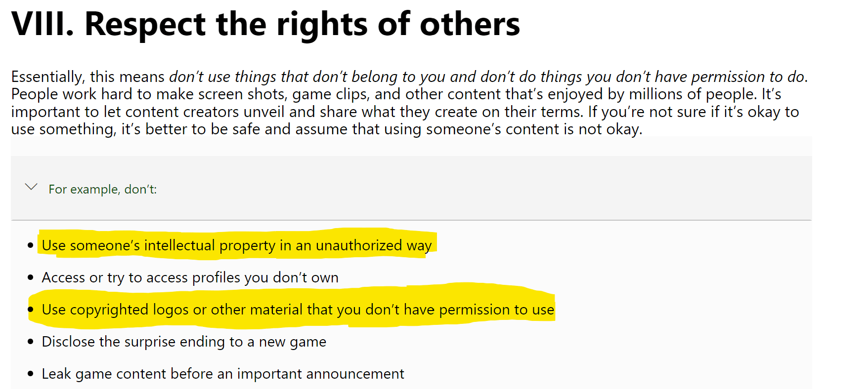Click "Leak game content before" bullet text

click(x=223, y=374)
